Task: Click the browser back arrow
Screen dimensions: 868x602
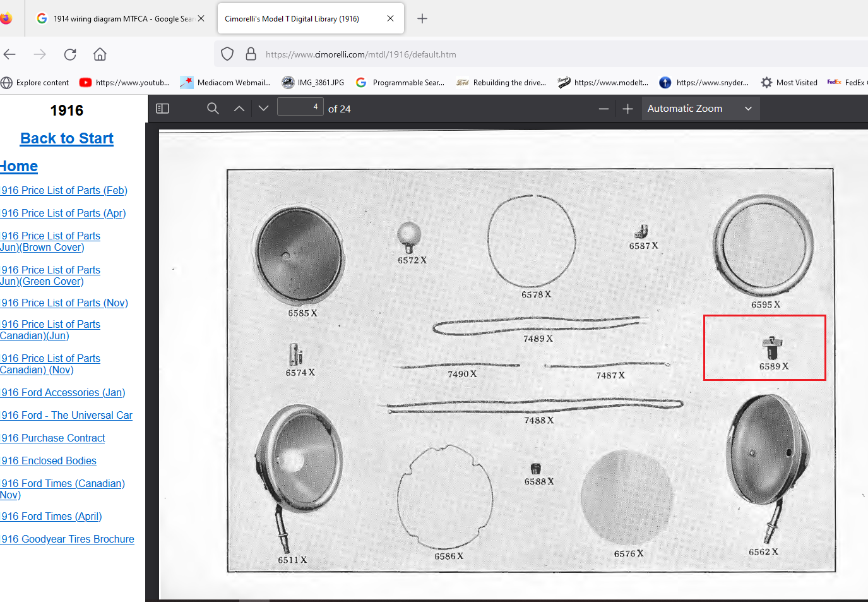Action: (x=9, y=54)
